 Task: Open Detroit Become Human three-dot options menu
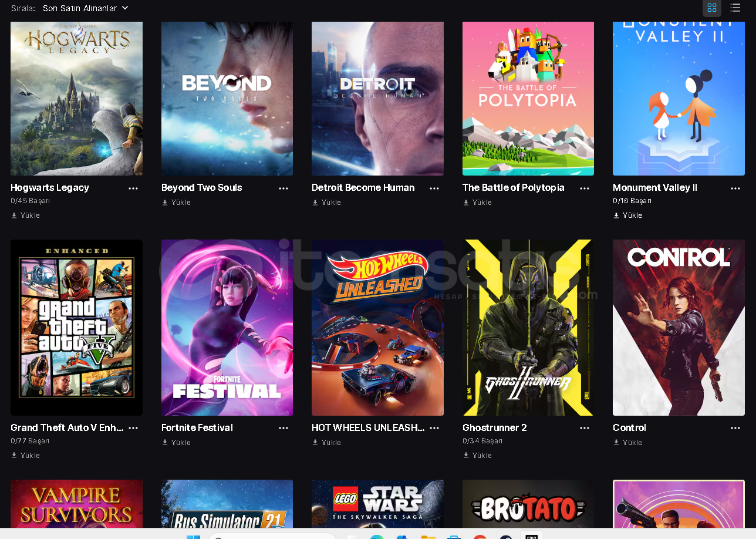pos(434,188)
